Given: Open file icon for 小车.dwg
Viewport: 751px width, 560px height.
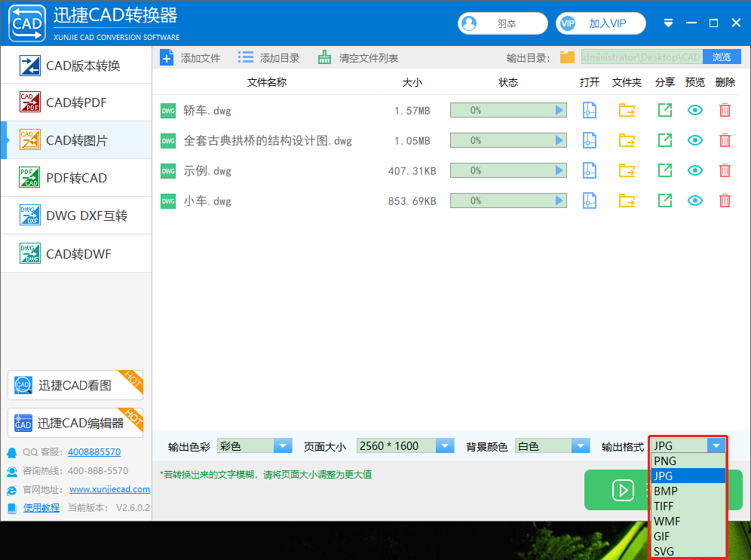Looking at the screenshot, I should 589,201.
